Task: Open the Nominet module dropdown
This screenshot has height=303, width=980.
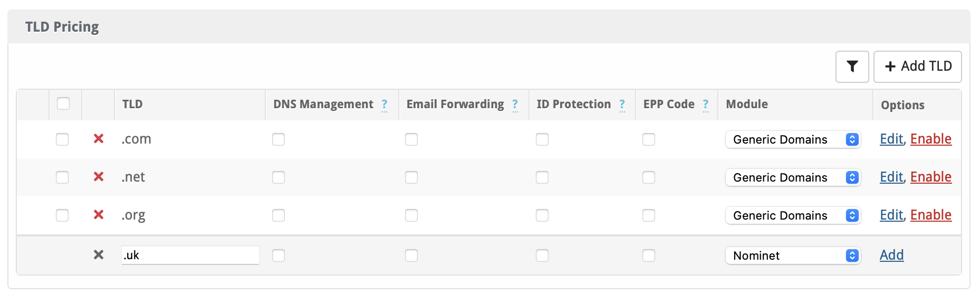Action: click(x=793, y=255)
